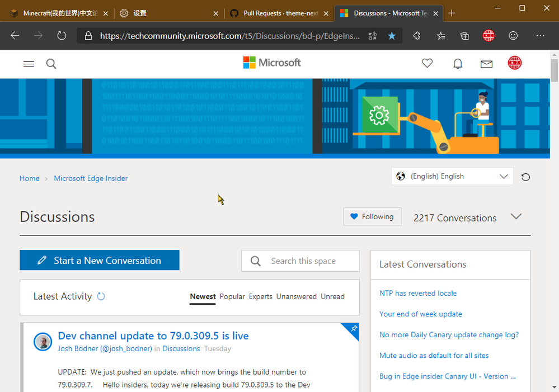Click the Search this space field
559x392 pixels.
300,261
